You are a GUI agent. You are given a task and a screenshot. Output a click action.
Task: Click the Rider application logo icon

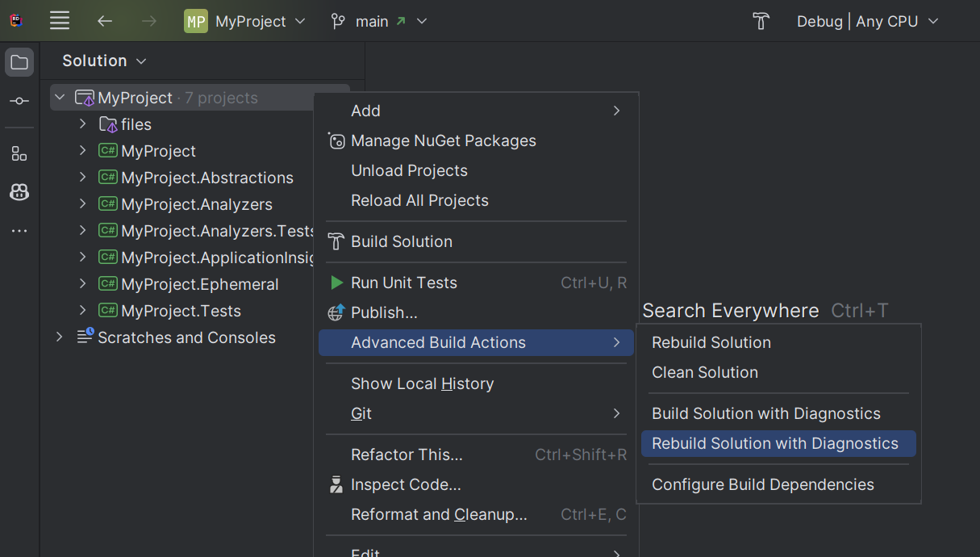[x=16, y=21]
